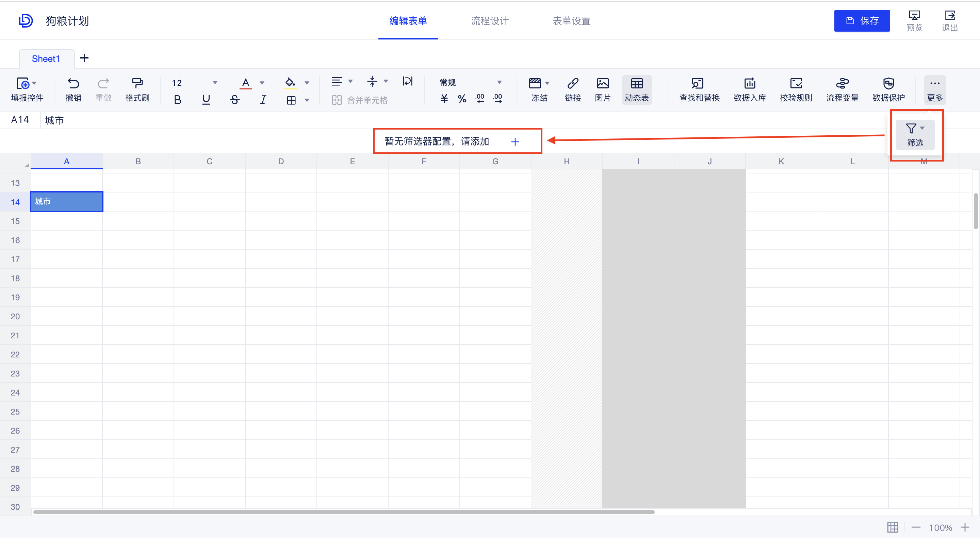Open the 填报控件 panel
980x538 pixels.
tap(27, 90)
